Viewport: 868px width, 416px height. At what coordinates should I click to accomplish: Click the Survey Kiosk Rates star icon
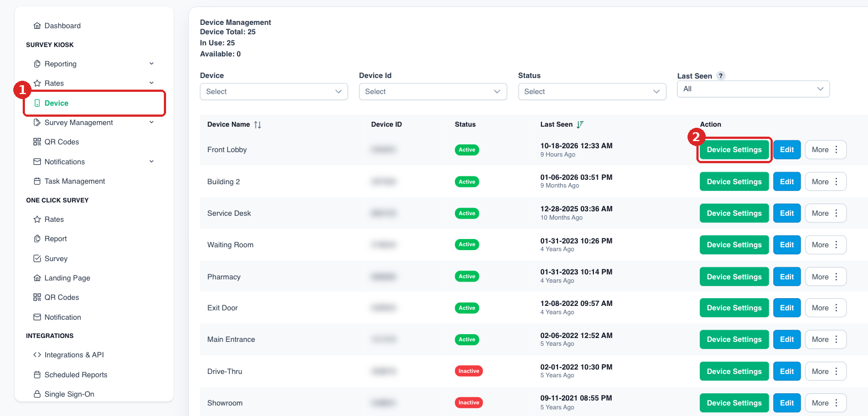tap(37, 84)
